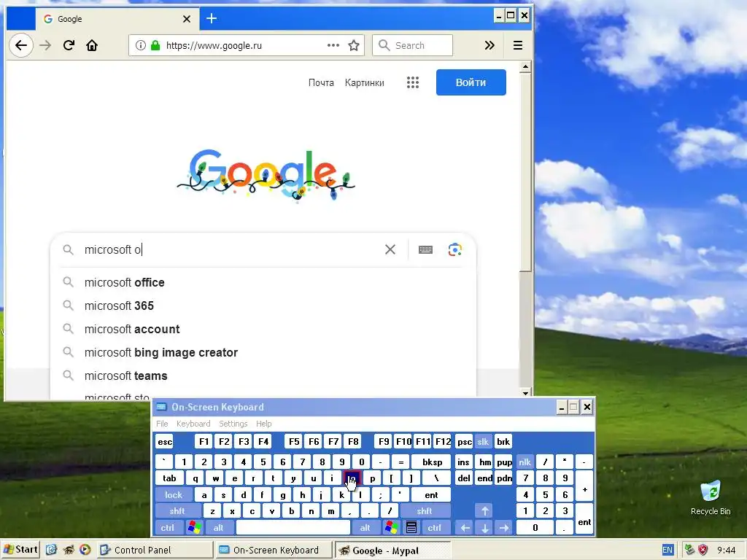The image size is (747, 560).
Task: Open On-Screen Keyboard Settings menu
Action: pyautogui.click(x=233, y=424)
